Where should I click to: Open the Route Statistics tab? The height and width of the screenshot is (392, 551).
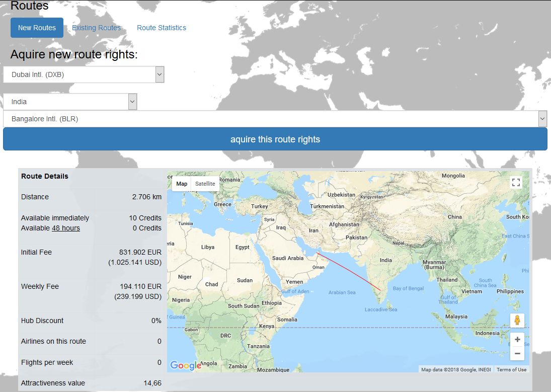point(162,28)
